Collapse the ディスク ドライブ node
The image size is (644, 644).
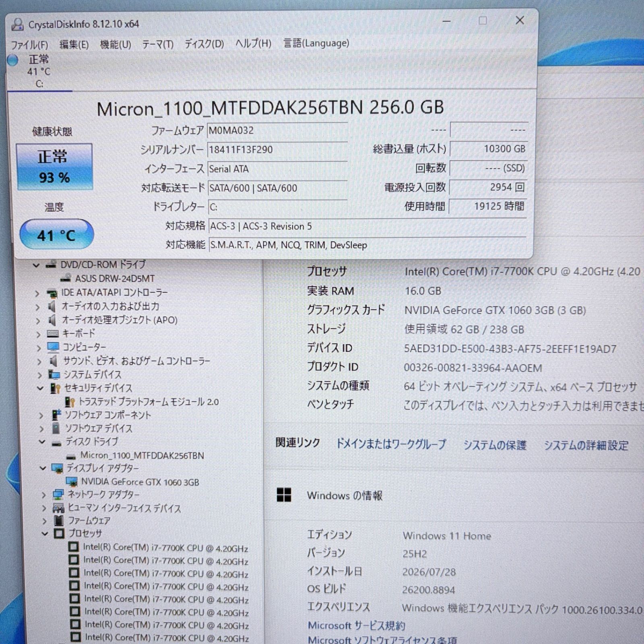point(42,442)
